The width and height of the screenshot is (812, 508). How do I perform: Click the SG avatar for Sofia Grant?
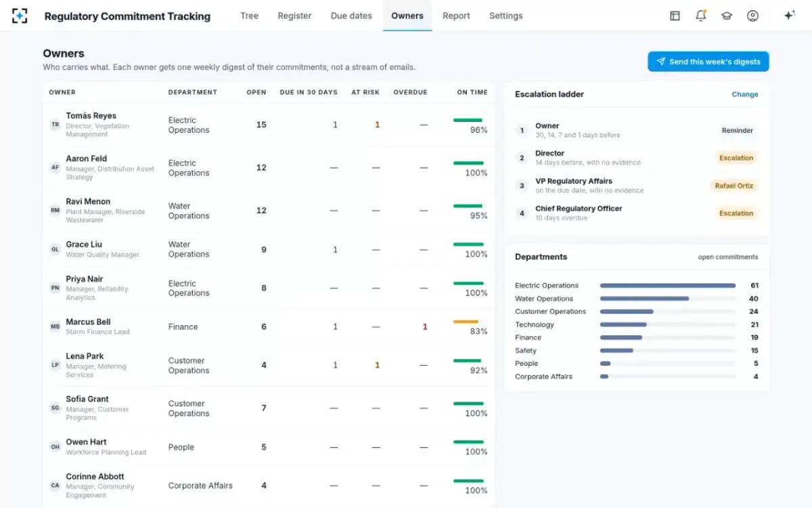click(x=55, y=408)
